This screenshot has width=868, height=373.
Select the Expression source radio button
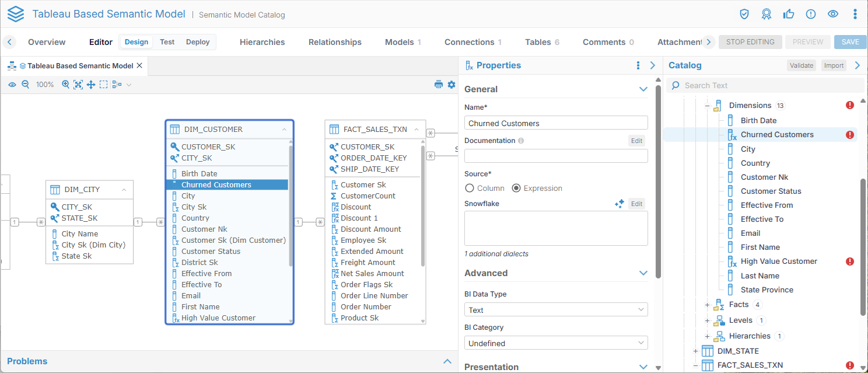(516, 189)
